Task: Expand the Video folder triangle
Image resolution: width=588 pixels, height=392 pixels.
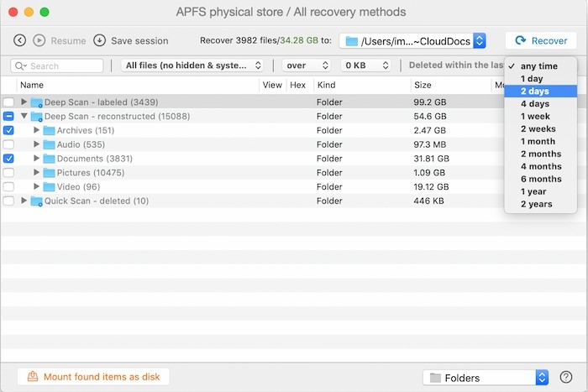Action: point(36,186)
